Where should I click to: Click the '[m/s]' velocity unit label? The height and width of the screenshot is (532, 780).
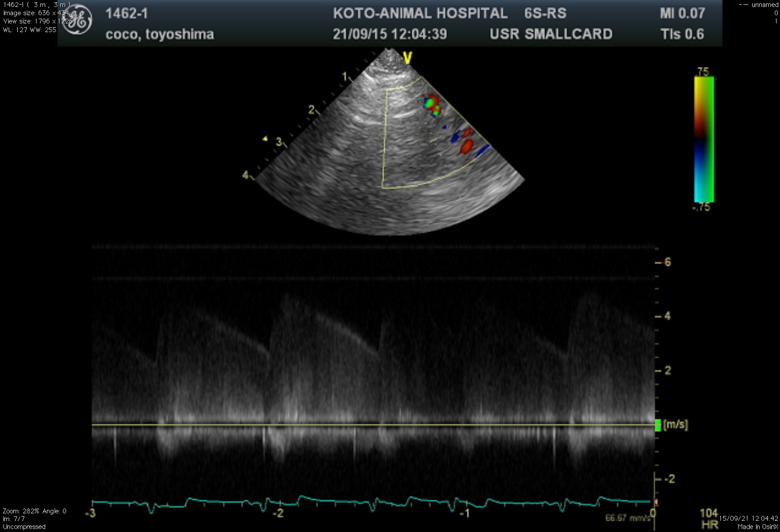(676, 424)
